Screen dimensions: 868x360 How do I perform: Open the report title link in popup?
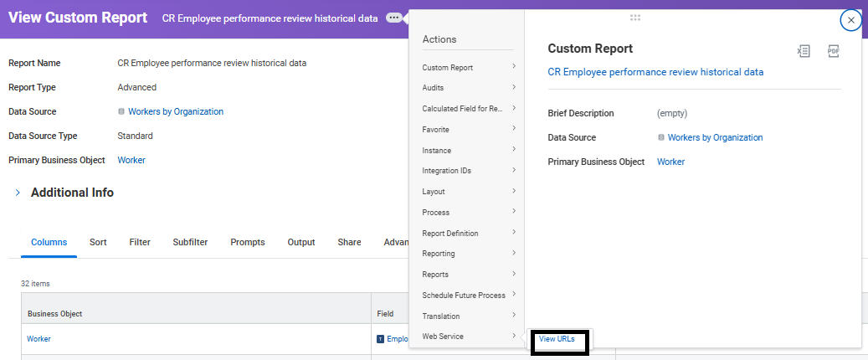655,72
